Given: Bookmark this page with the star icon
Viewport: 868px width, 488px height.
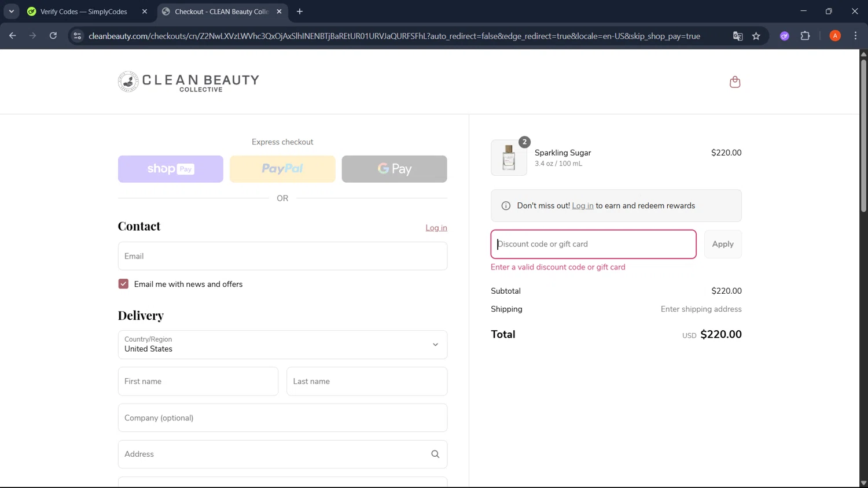Looking at the screenshot, I should pyautogui.click(x=756, y=36).
